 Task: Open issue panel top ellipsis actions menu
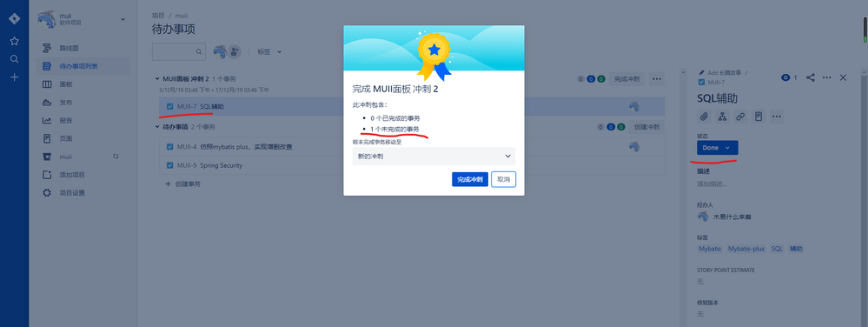tap(826, 77)
